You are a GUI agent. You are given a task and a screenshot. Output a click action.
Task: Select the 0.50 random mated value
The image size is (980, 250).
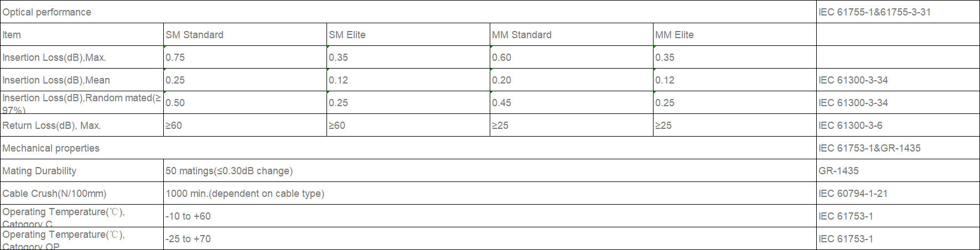(x=175, y=103)
